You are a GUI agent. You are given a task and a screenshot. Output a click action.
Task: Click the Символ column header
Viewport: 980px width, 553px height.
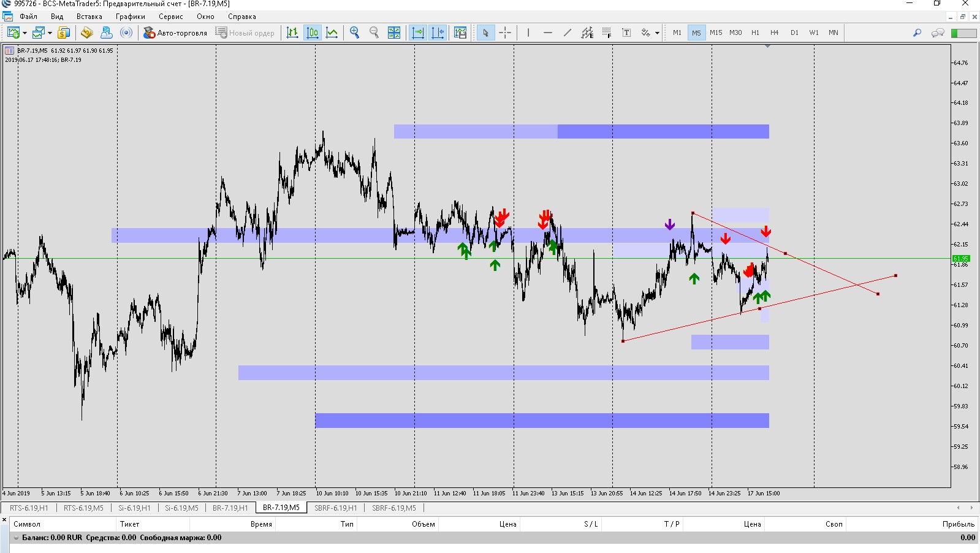pos(27,524)
